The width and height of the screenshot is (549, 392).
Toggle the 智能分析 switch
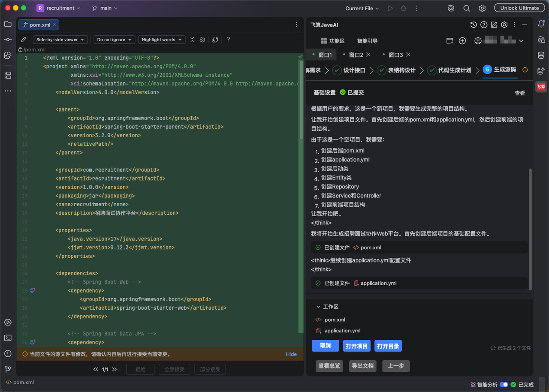tap(504, 385)
